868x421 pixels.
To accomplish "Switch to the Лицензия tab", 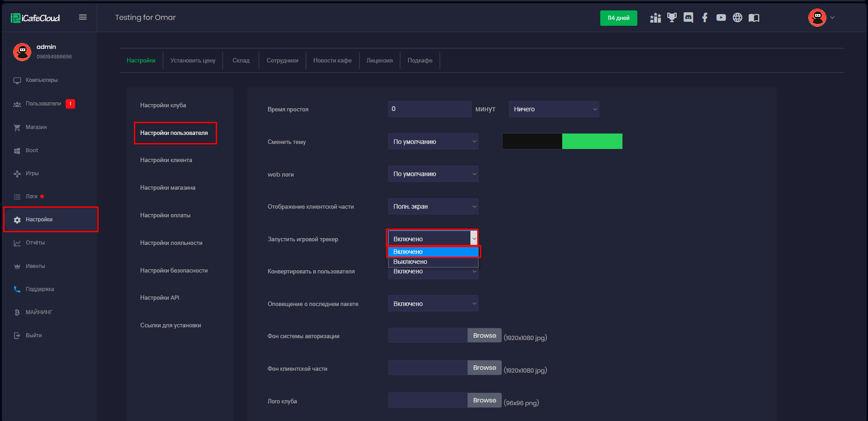I will point(379,61).
